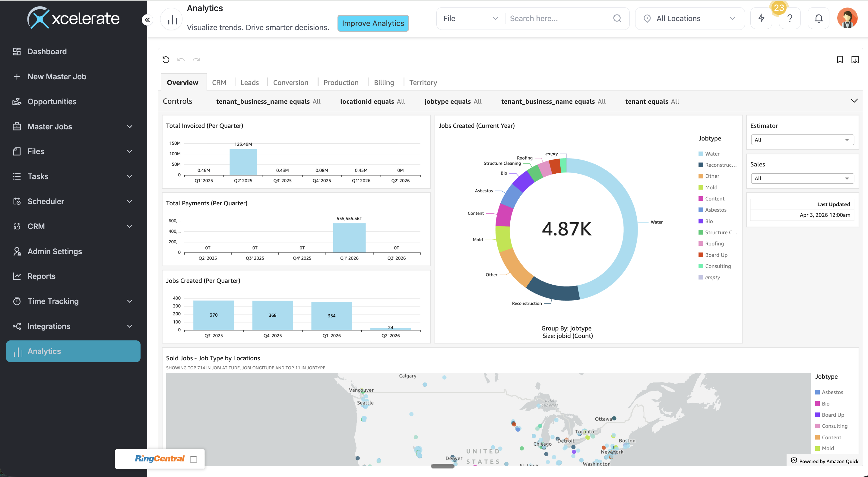Open Reports in the sidebar
This screenshot has width=868, height=477.
click(41, 276)
